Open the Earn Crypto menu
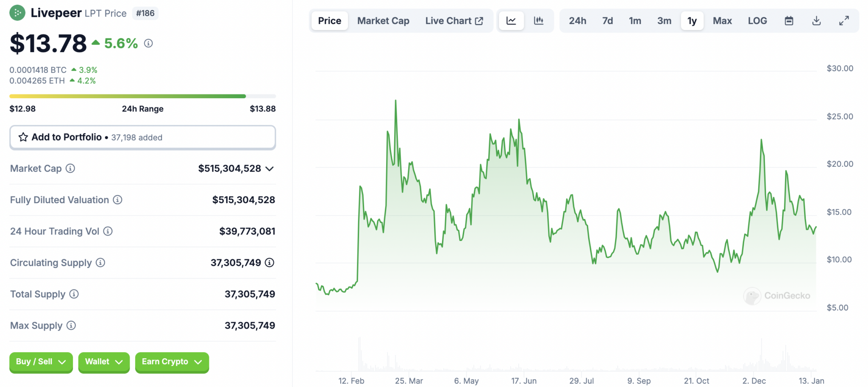Image resolution: width=868 pixels, height=387 pixels. [x=171, y=362]
